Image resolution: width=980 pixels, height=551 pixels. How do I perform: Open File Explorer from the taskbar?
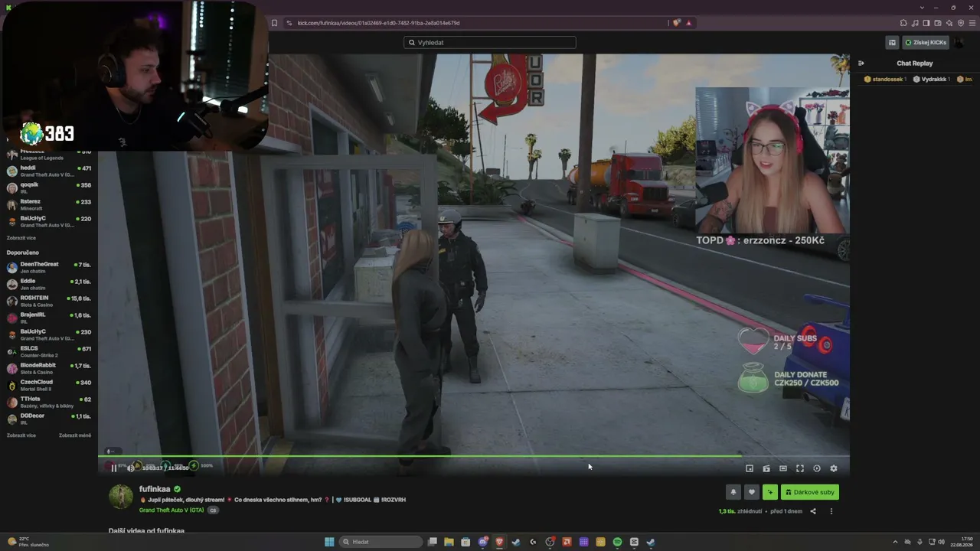[x=449, y=542]
